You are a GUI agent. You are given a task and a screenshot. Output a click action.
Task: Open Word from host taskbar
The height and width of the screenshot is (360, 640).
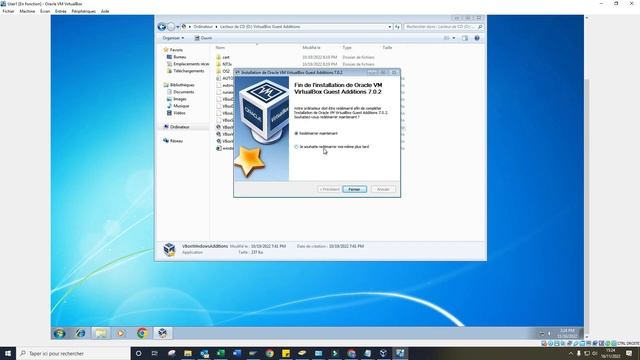tap(237, 353)
